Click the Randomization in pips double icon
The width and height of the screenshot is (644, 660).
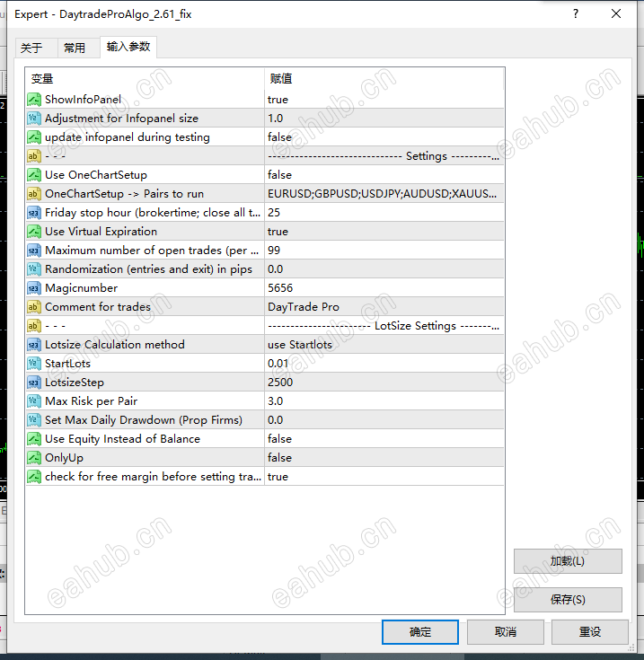click(x=34, y=269)
